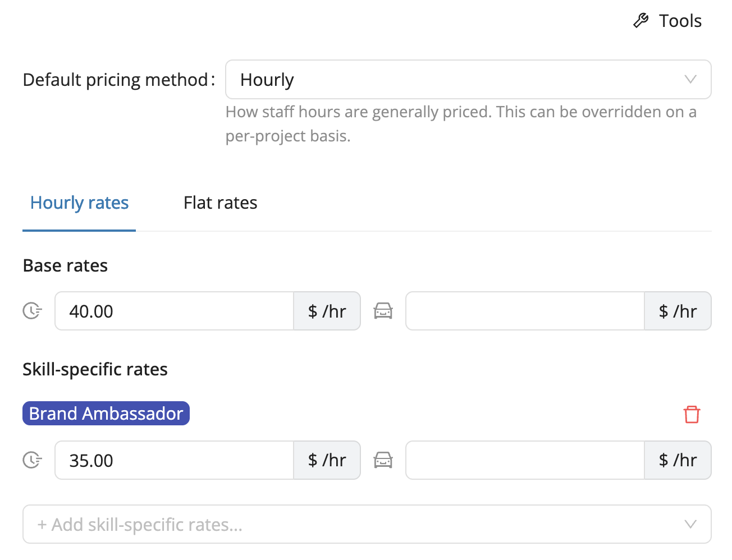Focus the empty base travel rate field
This screenshot has height=560, width=732.
[524, 311]
